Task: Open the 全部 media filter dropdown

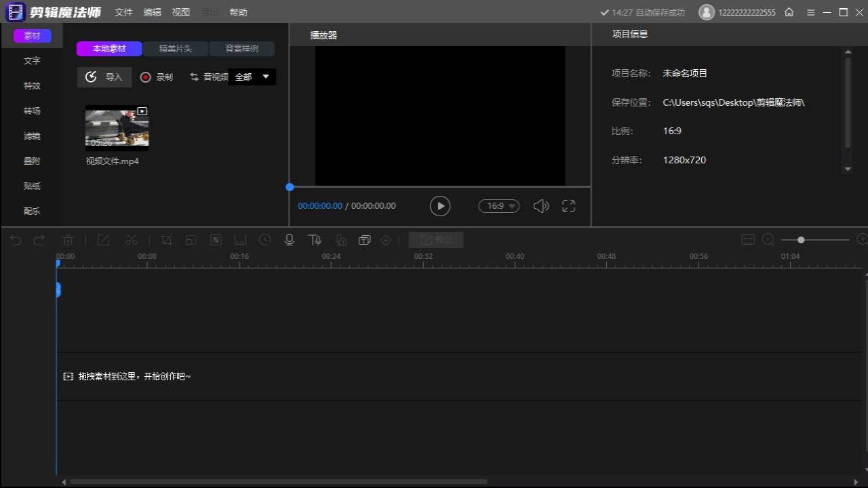Action: pos(252,77)
